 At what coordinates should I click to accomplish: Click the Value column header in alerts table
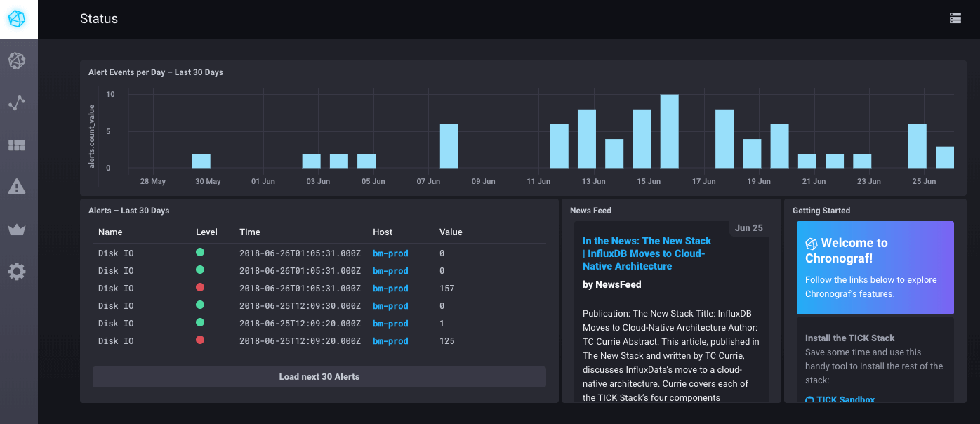(x=451, y=232)
